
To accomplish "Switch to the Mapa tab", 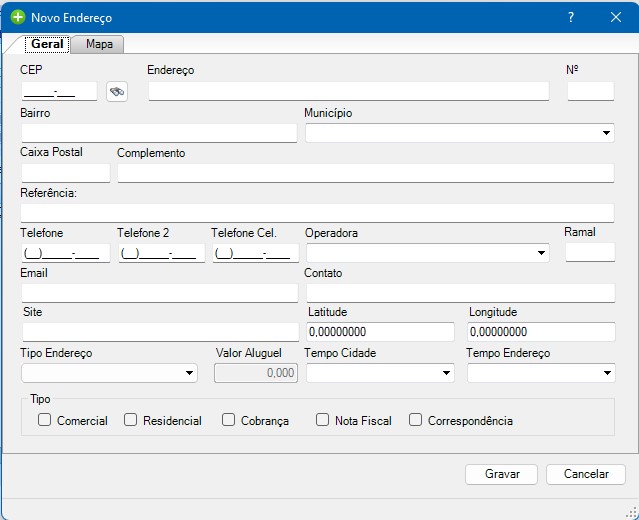I will tap(99, 45).
